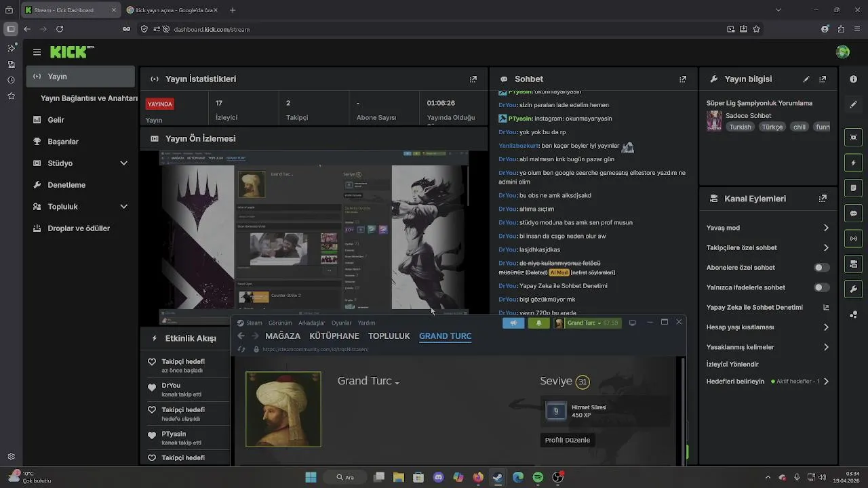Pop out the Kanal Eylemleri panel
Image resolution: width=868 pixels, height=488 pixels.
coord(823,199)
